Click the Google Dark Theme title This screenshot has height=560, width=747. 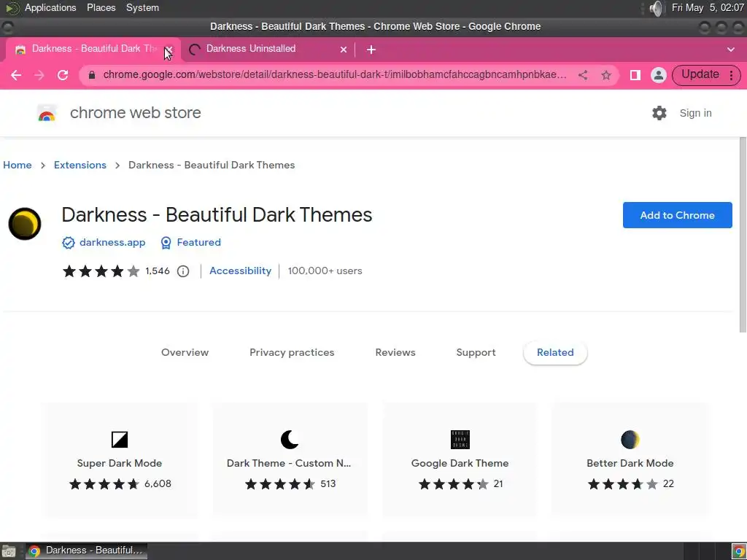[460, 463]
